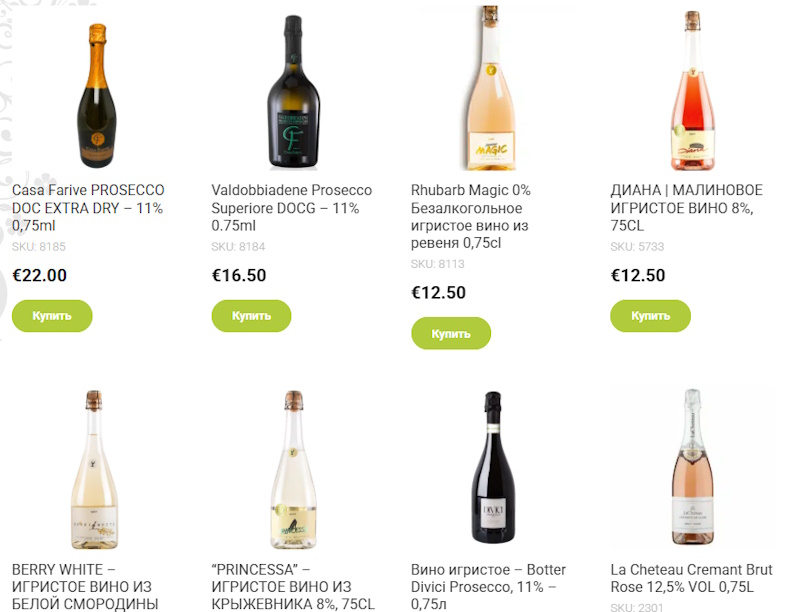Image resolution: width=800 pixels, height=612 pixels.
Task: Open the pink Диана raspberry wine image
Action: pyautogui.click(x=692, y=91)
